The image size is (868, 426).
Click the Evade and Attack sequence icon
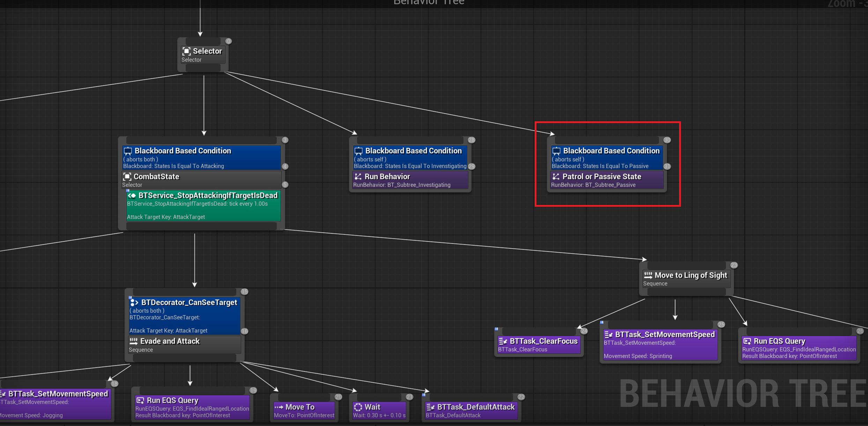pyautogui.click(x=134, y=341)
